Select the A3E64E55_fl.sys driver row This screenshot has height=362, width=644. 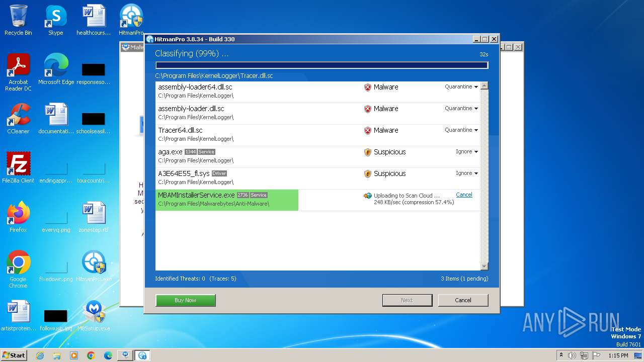(x=318, y=178)
